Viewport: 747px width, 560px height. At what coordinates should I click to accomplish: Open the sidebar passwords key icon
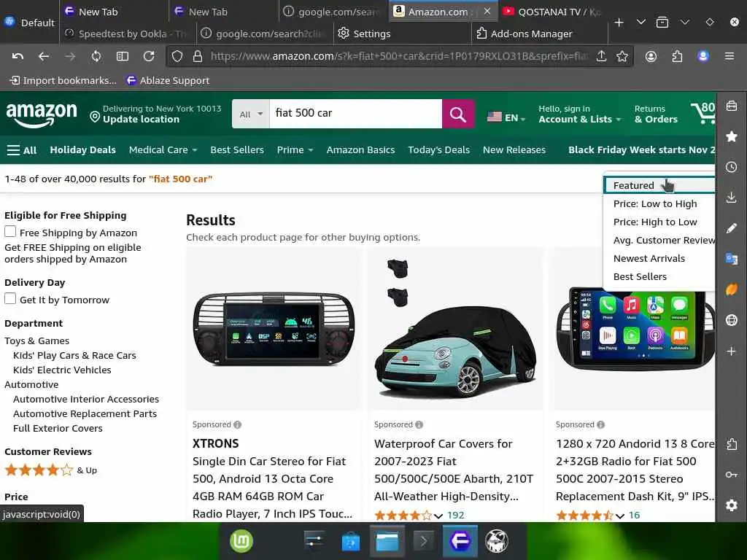pos(731,475)
